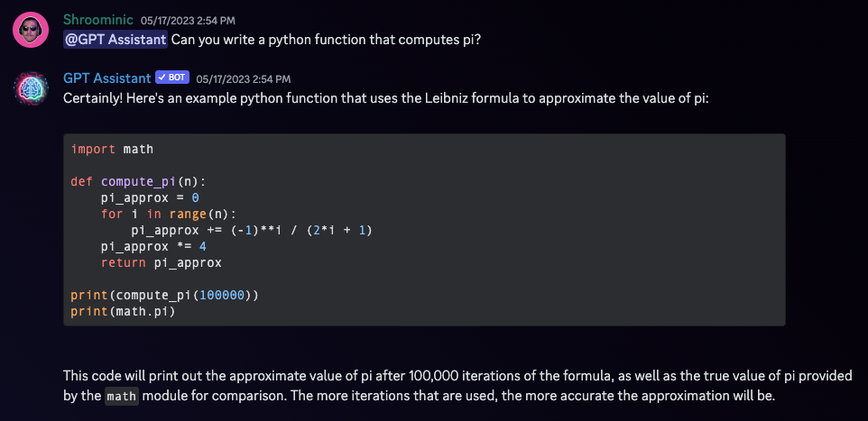The width and height of the screenshot is (868, 421).
Task: Click Shroominic's profile avatar
Action: click(x=30, y=30)
